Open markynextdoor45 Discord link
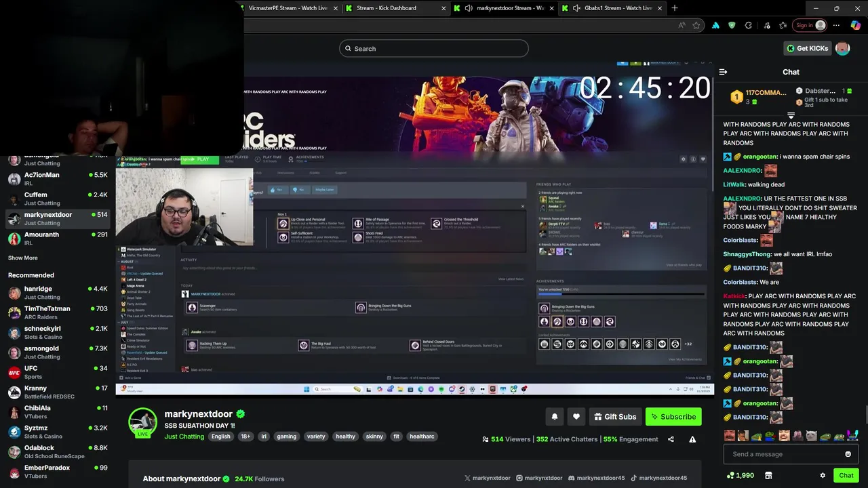 coord(596,478)
